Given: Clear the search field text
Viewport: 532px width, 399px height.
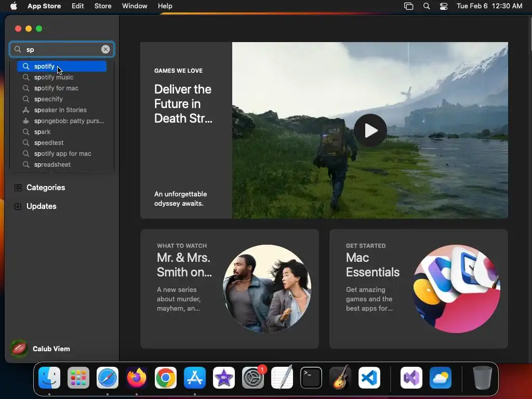Looking at the screenshot, I should pyautogui.click(x=105, y=49).
